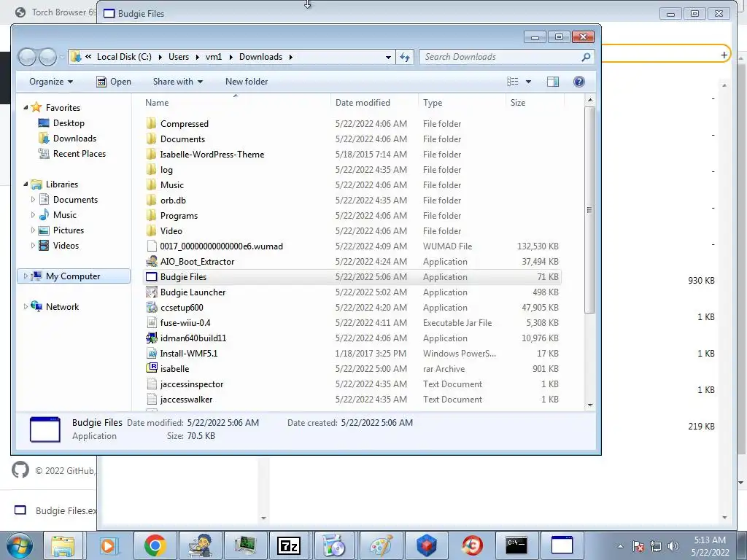Select Downloads under Favorites
The width and height of the screenshot is (747, 560).
[74, 139]
